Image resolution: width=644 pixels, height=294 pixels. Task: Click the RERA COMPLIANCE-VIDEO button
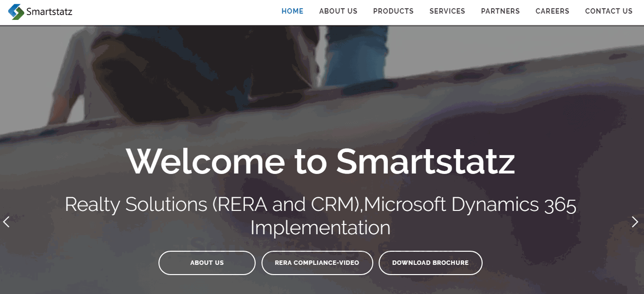[x=317, y=263]
